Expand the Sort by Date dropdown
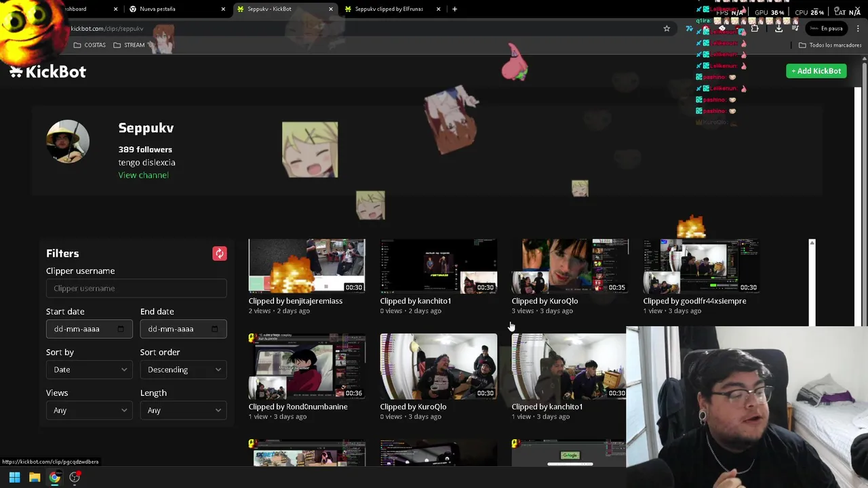The image size is (868, 488). [x=90, y=369]
